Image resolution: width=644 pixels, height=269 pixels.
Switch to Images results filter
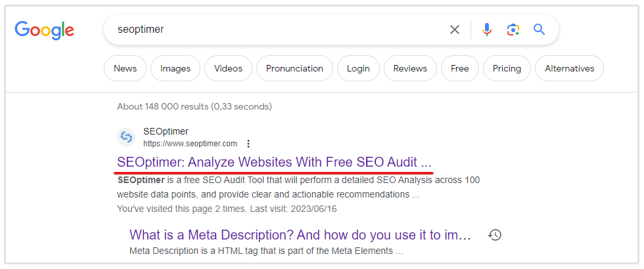175,68
